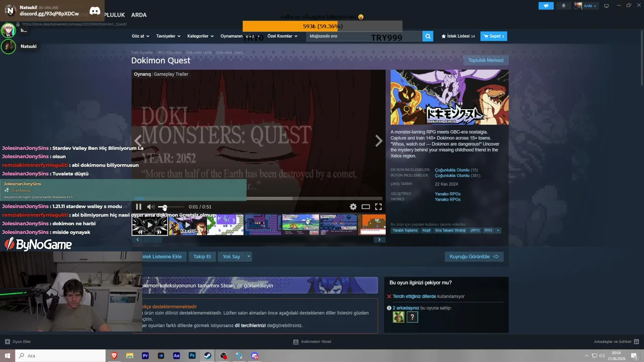
Task: Open the first friend avatar who owns game
Action: click(x=398, y=317)
